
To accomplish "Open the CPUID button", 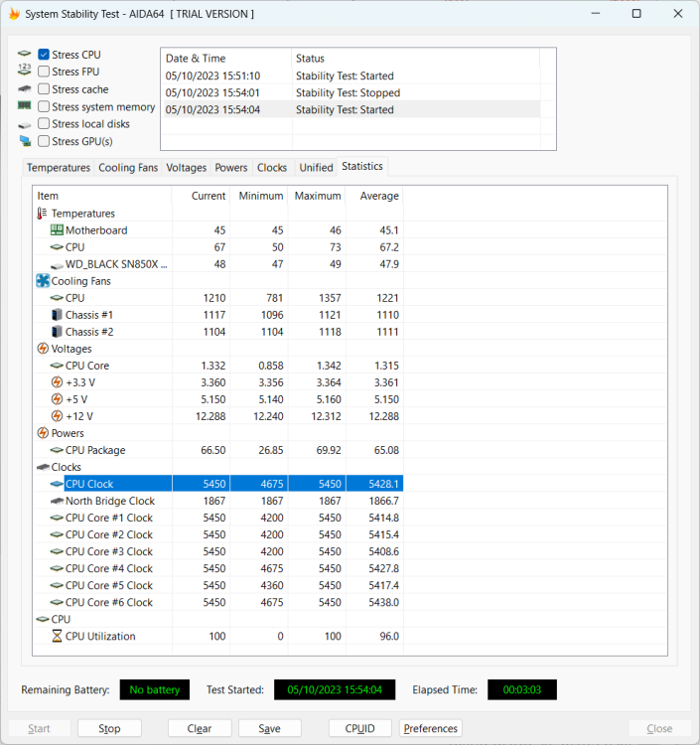I will tap(360, 728).
